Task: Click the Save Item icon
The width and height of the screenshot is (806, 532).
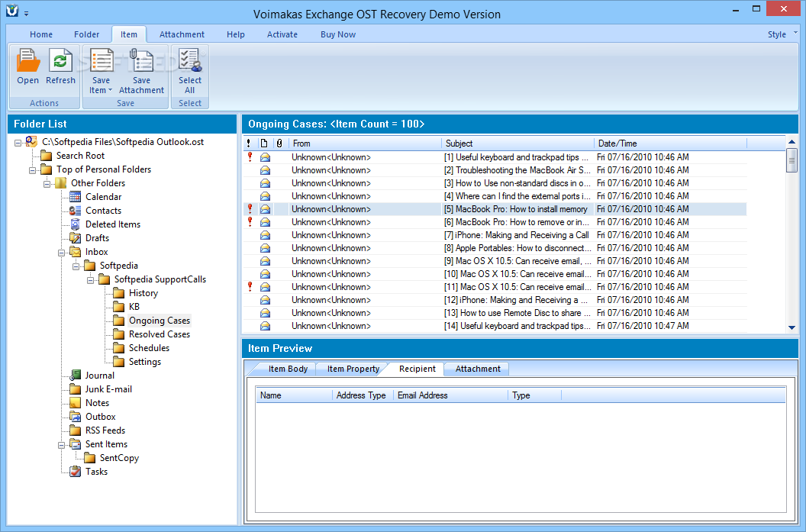Action: click(102, 60)
